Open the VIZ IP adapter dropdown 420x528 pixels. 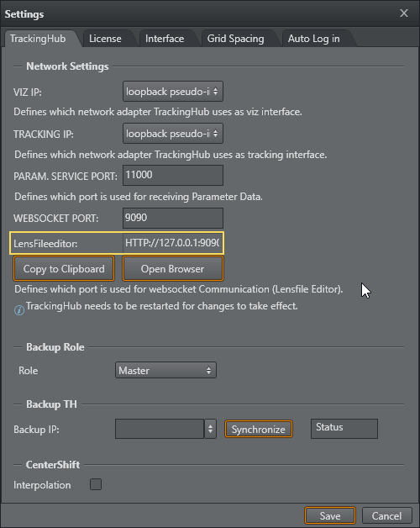[x=173, y=92]
